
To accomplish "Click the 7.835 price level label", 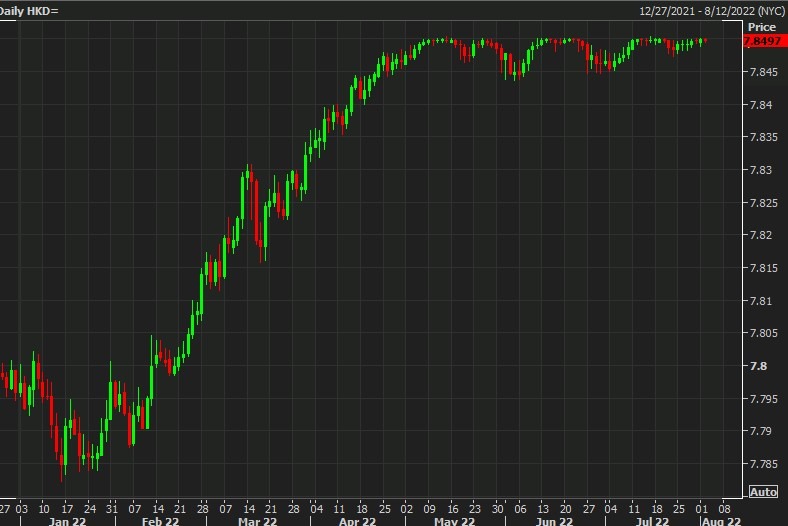I will pyautogui.click(x=763, y=137).
